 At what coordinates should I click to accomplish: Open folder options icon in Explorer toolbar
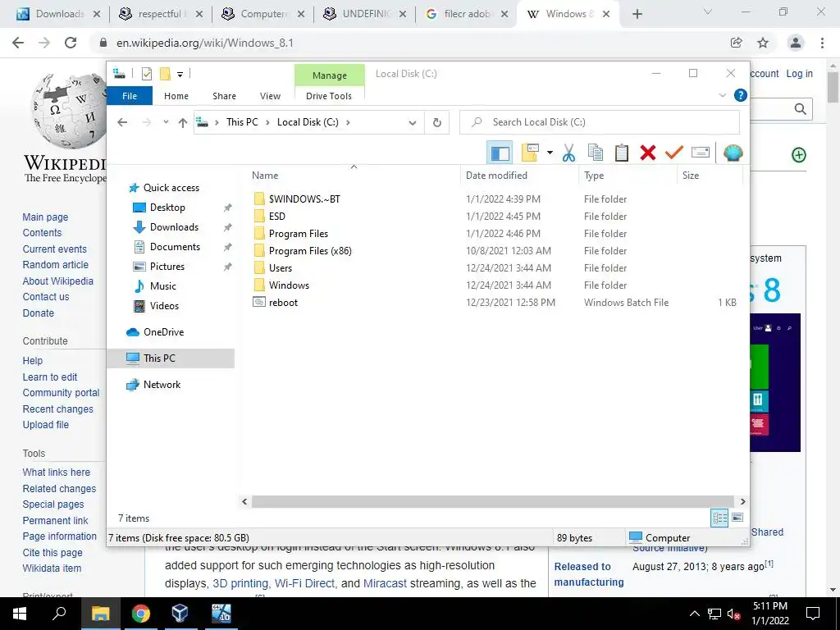click(x=530, y=153)
